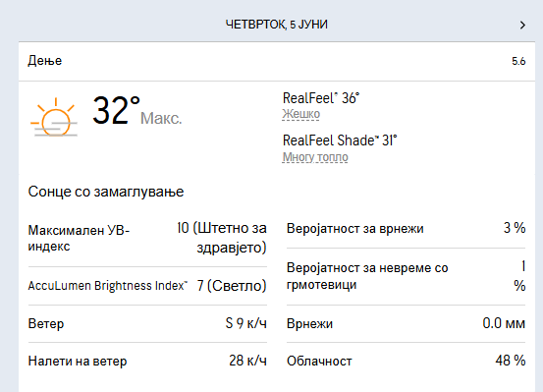
Task: Click the RealFeel Shade 31° value
Action: [x=340, y=140]
